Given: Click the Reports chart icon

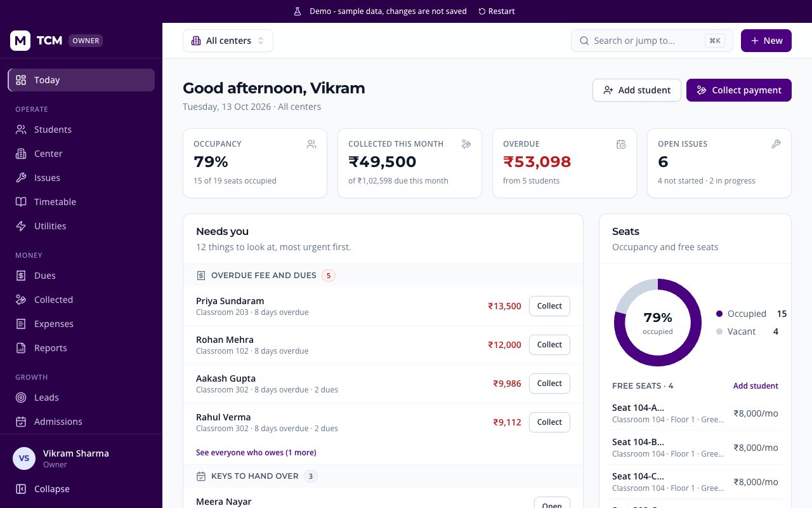Looking at the screenshot, I should (21, 348).
